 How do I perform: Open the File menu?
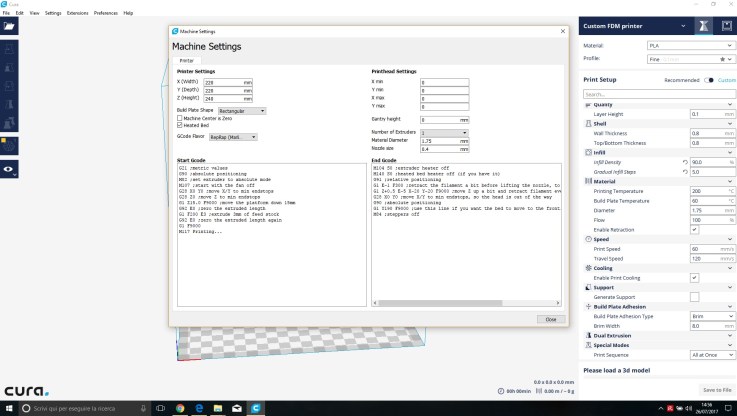(6, 13)
